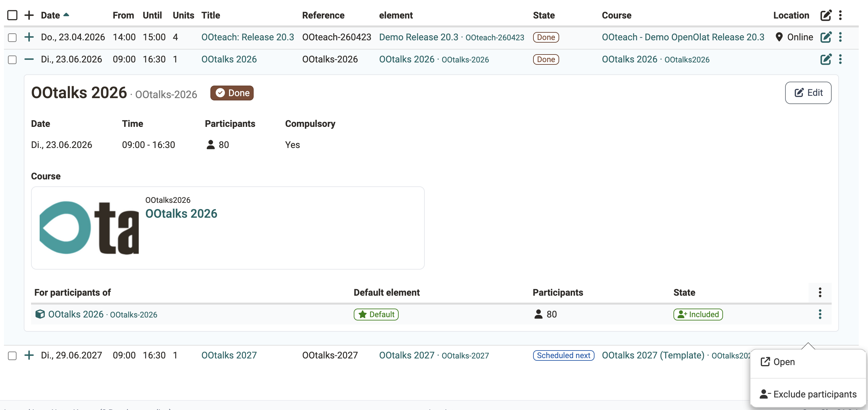Tick checkbox for Di., 23.06.2026 row
The image size is (868, 410).
pos(12,60)
